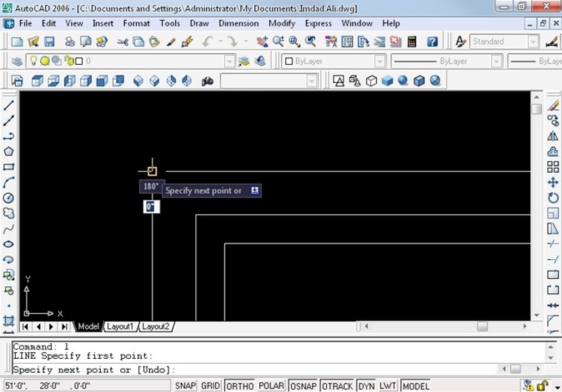The height and width of the screenshot is (392, 562).
Task: Open the color control ByLayer dropdown
Action: coord(380,62)
